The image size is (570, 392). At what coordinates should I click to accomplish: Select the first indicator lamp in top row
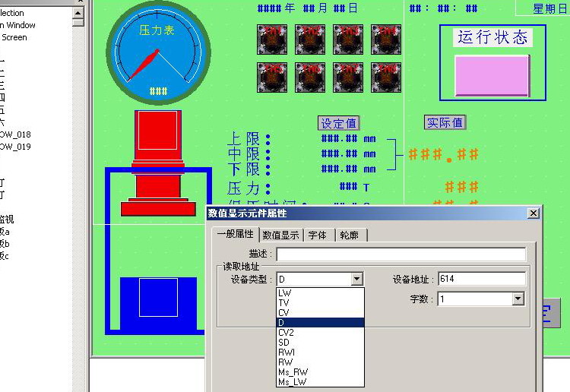pyautogui.click(x=271, y=39)
